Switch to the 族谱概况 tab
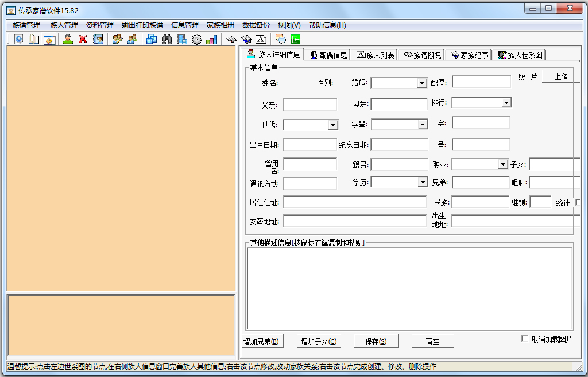The width and height of the screenshot is (588, 377). tap(423, 55)
